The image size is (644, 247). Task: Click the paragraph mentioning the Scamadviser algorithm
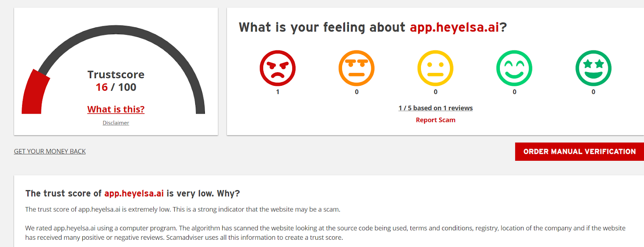point(325,233)
